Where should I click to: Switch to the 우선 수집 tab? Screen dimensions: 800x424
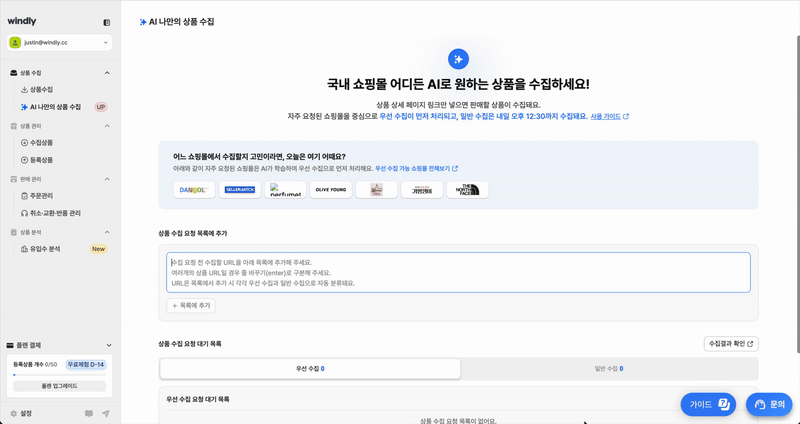coord(310,368)
